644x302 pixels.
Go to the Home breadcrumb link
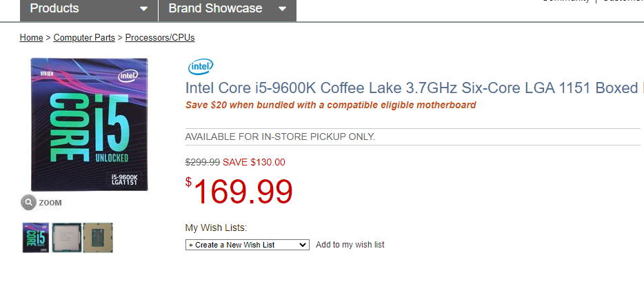click(x=31, y=38)
